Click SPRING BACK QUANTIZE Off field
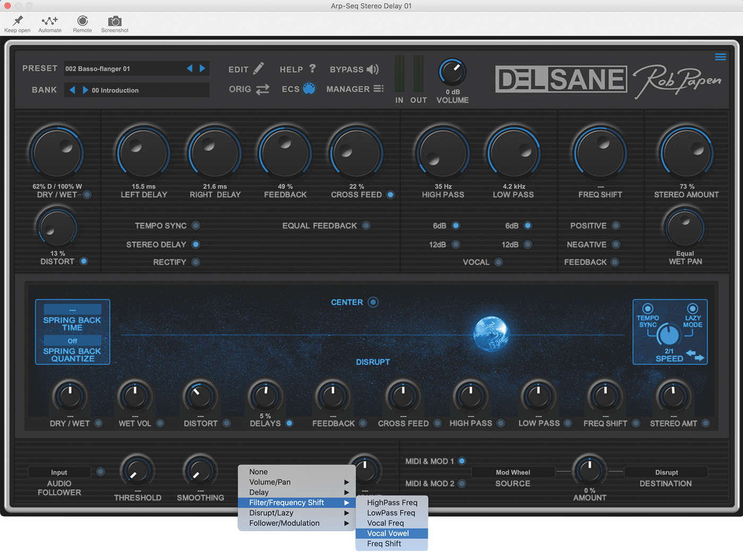This screenshot has height=560, width=743. click(x=72, y=341)
